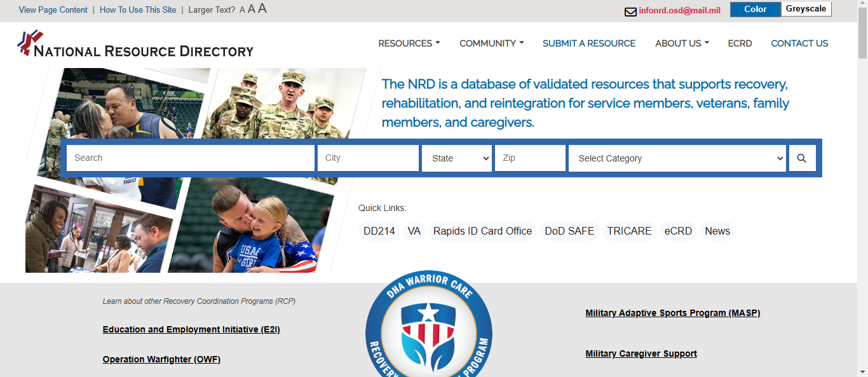Viewport: 868px width, 377px height.
Task: Open Submit a Resource page
Action: tap(589, 43)
